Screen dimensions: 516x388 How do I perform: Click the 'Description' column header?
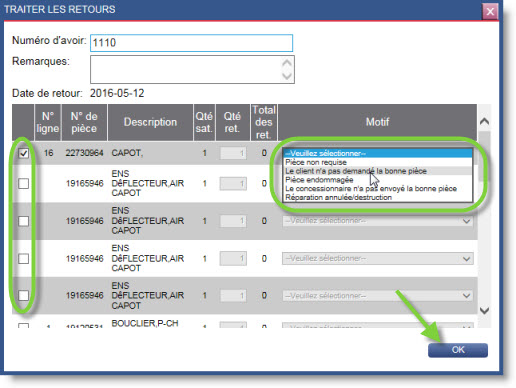tap(150, 122)
